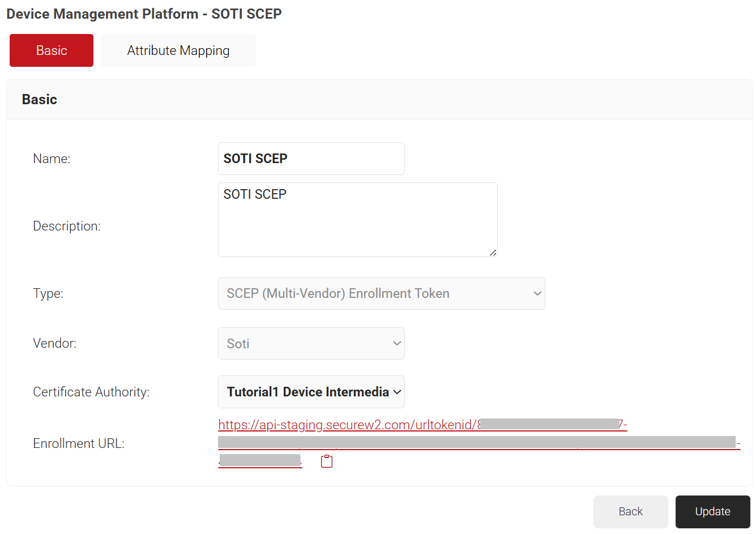Screen dimensions: 756x534
Task: Click the Update button
Action: tap(712, 512)
